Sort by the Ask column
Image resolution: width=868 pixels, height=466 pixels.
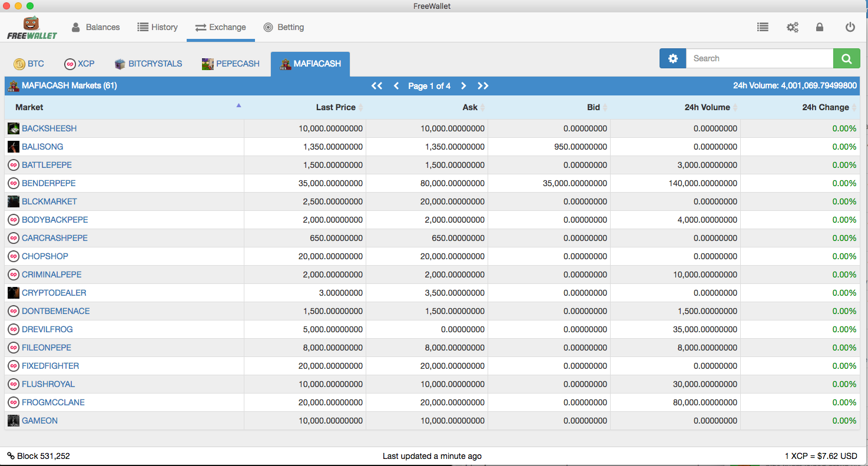pos(427,107)
